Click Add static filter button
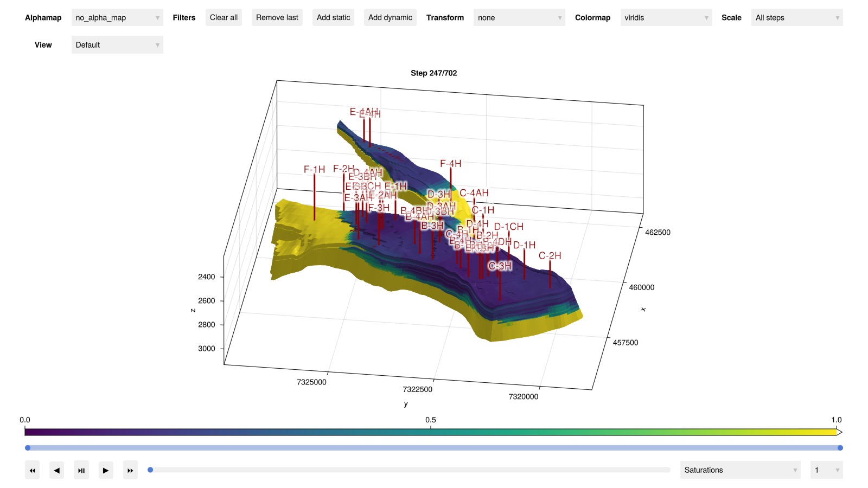 (x=333, y=18)
